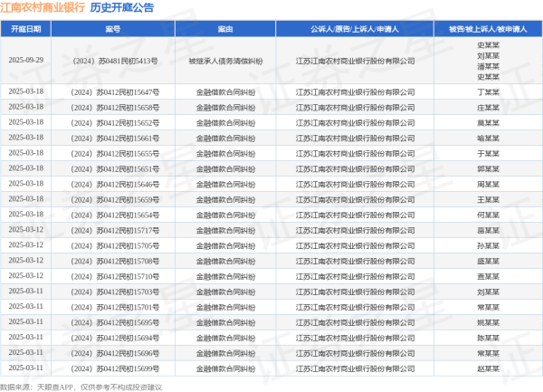Click defendant 赵某某

click(x=489, y=368)
